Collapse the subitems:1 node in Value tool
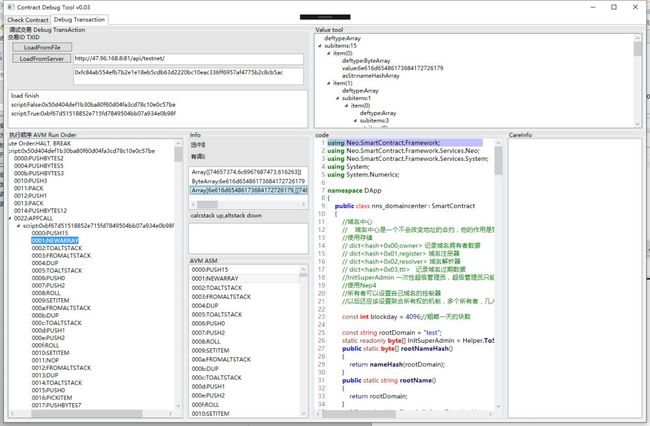Screen dimensions: 650x426 click(x=337, y=98)
